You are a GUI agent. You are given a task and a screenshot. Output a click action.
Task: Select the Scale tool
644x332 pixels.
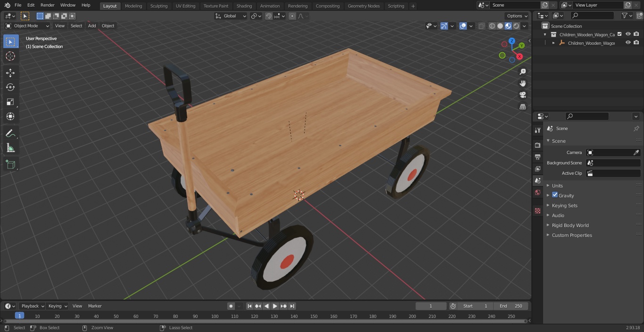(x=10, y=102)
